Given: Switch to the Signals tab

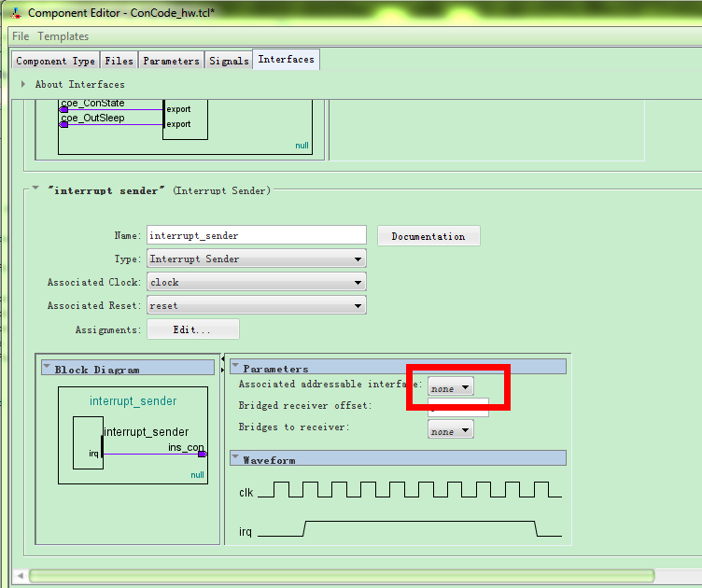Looking at the screenshot, I should [229, 61].
